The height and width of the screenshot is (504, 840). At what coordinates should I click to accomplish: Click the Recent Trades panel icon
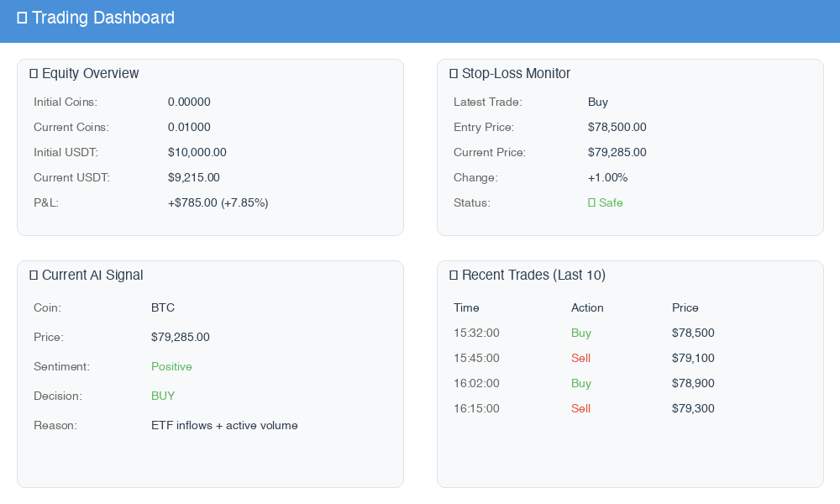(x=453, y=275)
